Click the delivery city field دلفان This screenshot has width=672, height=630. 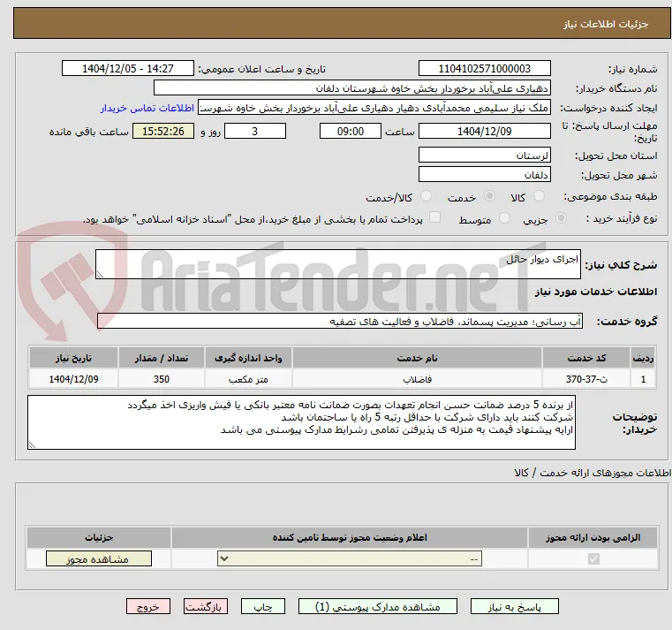484,175
